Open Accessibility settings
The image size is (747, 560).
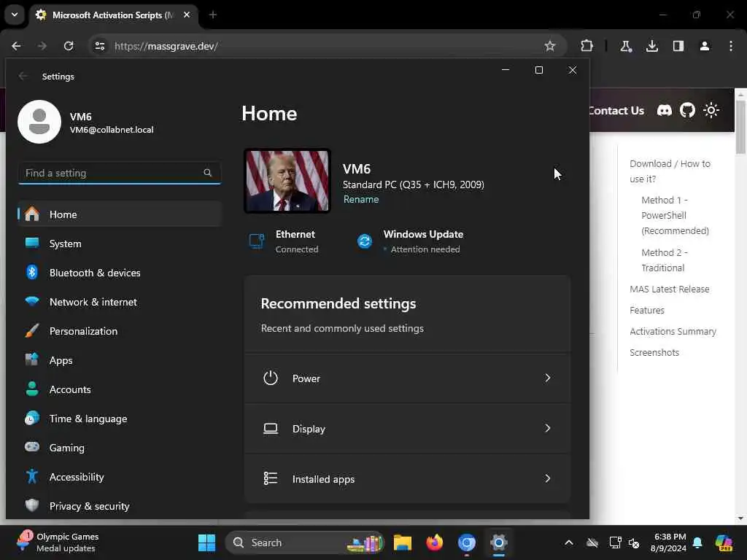coord(120,477)
